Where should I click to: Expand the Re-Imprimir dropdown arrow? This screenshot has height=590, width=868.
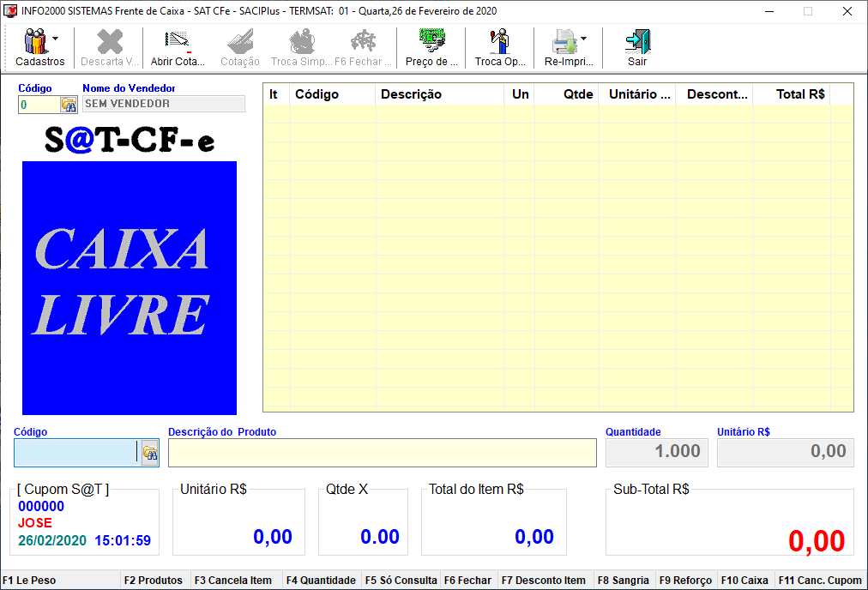583,39
